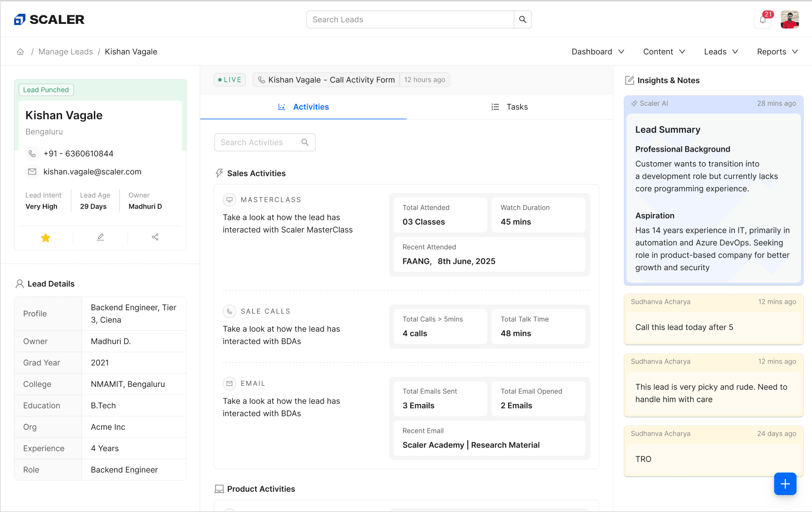This screenshot has height=512, width=812.
Task: Click the Total Email Opened card
Action: [x=538, y=398]
